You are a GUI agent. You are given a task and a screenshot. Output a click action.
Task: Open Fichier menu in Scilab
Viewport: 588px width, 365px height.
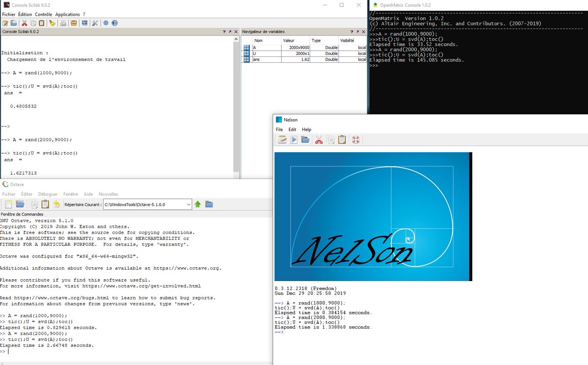tap(9, 14)
